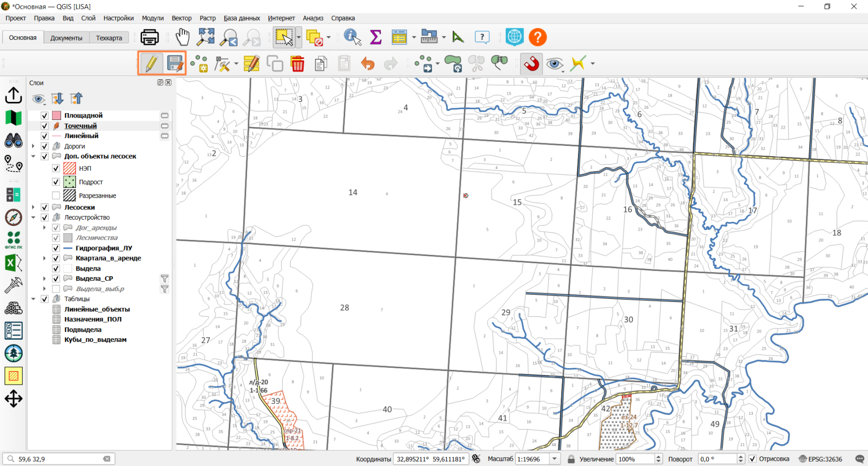
Task: Toggle editing with the pencil icon
Action: pyautogui.click(x=151, y=64)
